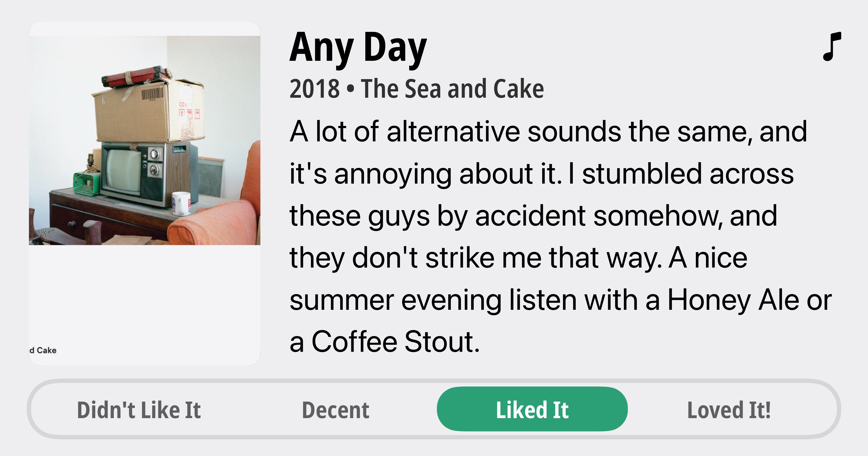Image resolution: width=868 pixels, height=456 pixels.
Task: Click the white coffee mug in the artwork
Action: coord(181,203)
